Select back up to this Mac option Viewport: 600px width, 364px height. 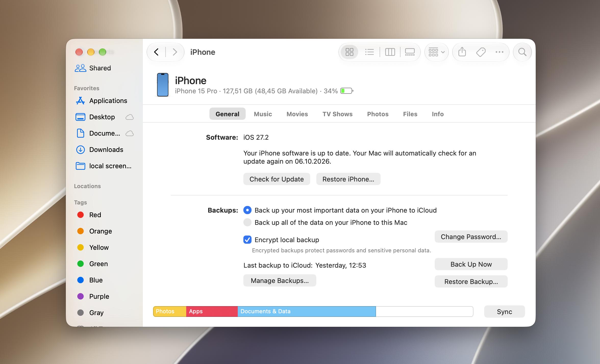point(247,222)
